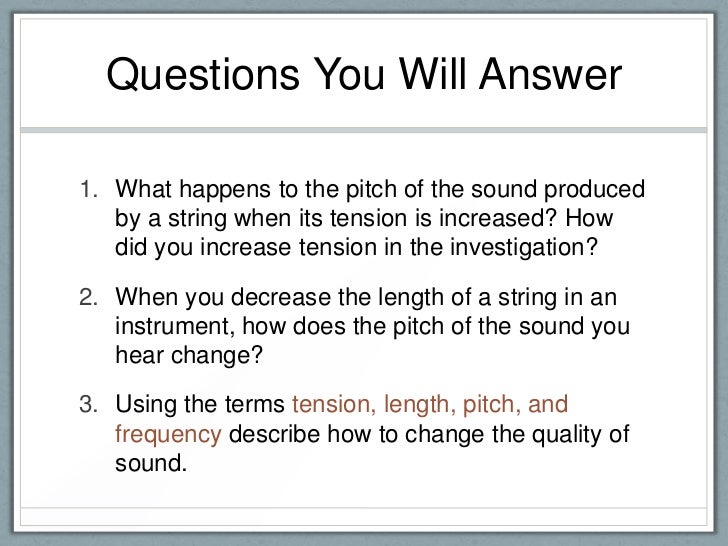Click the word 'Answer' in the title
Viewport: 728px width, 546px height.
click(x=550, y=74)
